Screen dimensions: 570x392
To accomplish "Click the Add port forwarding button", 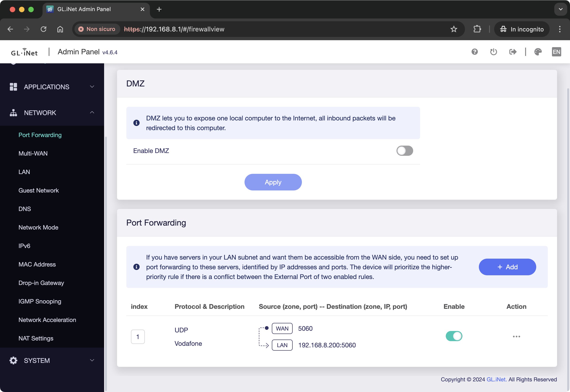I will [x=507, y=267].
